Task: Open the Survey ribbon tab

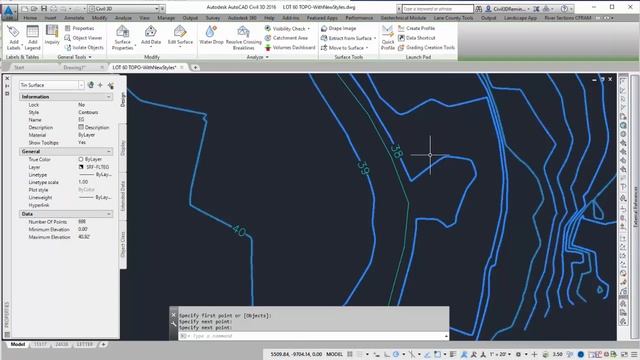Action: 213,18
